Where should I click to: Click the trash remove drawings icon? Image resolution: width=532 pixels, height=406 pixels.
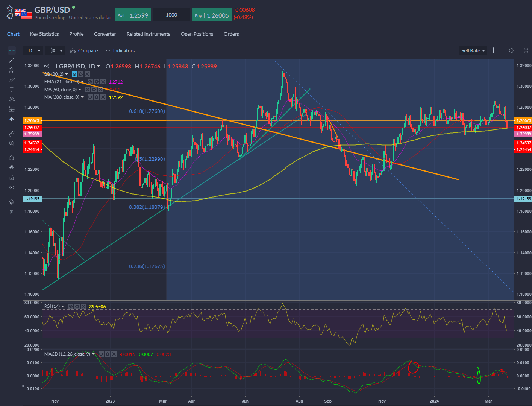(12, 212)
